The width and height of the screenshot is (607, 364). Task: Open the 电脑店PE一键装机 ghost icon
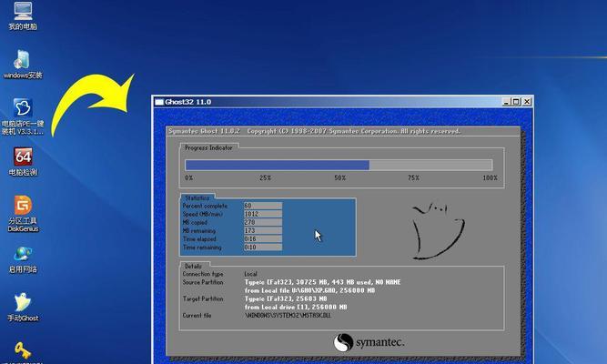[23, 116]
